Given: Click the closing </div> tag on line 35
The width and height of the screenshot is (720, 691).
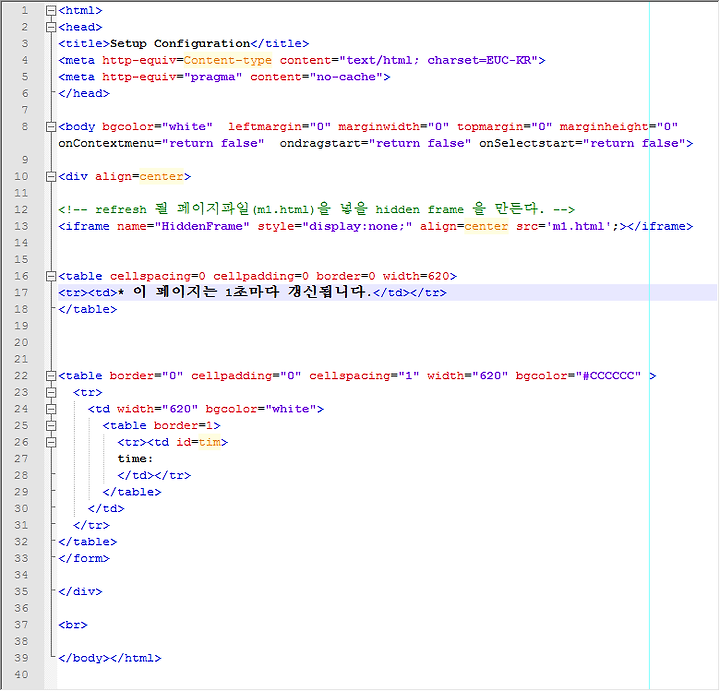Looking at the screenshot, I should tap(80, 591).
